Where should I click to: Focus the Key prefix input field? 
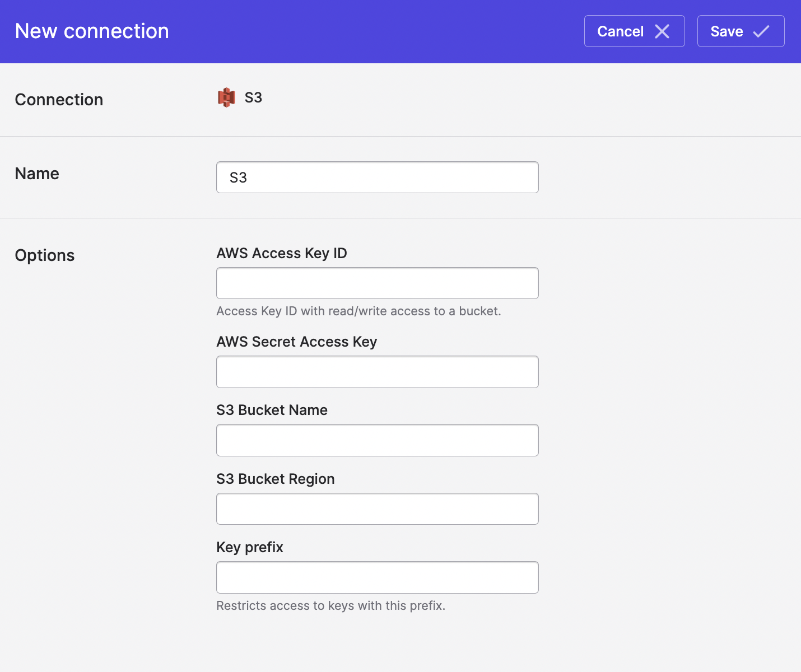[378, 577]
